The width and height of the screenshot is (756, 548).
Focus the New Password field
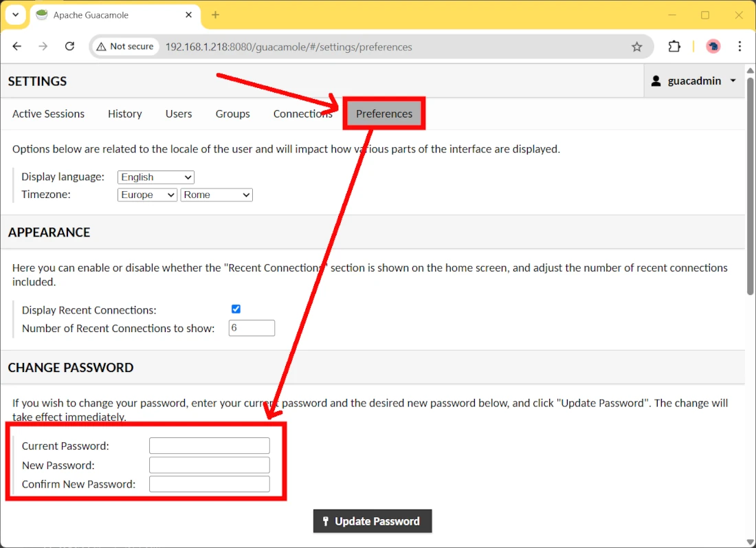[x=209, y=465]
